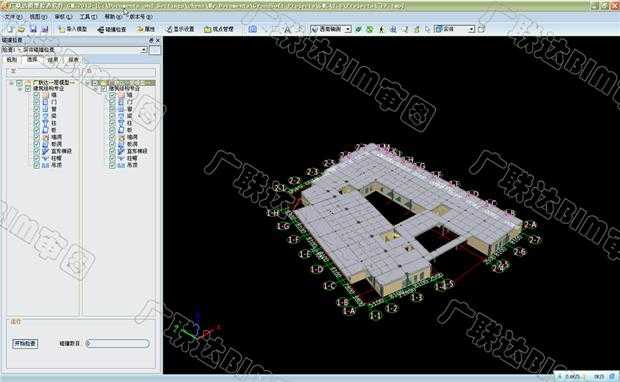
Task: Open 显示设置 display settings in toolbar
Action: click(x=180, y=29)
